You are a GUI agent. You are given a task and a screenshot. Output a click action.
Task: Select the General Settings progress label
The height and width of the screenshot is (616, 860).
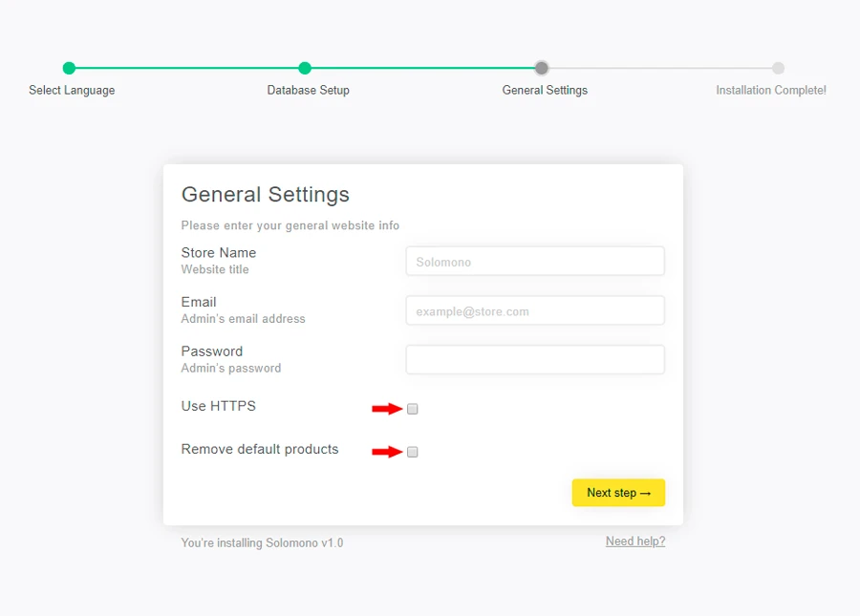tap(545, 91)
